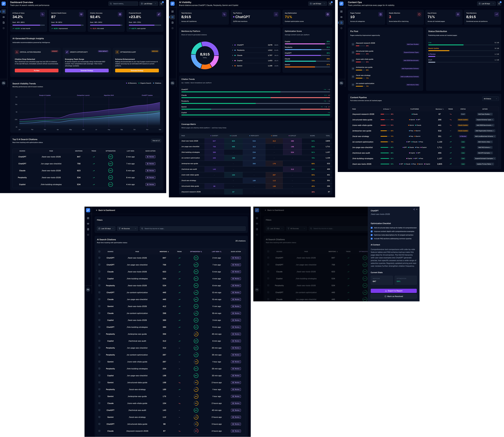Toggle 'Organic Search' legend on trends chart
504x437 pixels.
click(145, 83)
